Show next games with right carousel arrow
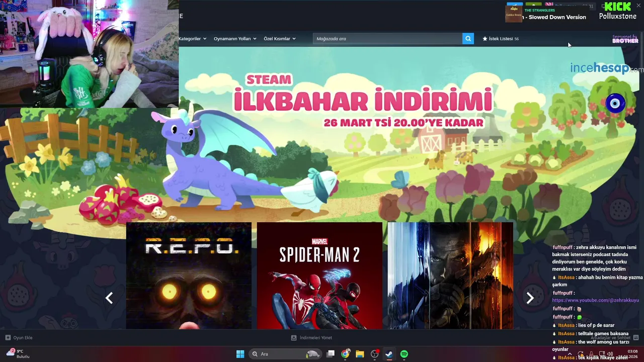The width and height of the screenshot is (644, 362). click(530, 298)
